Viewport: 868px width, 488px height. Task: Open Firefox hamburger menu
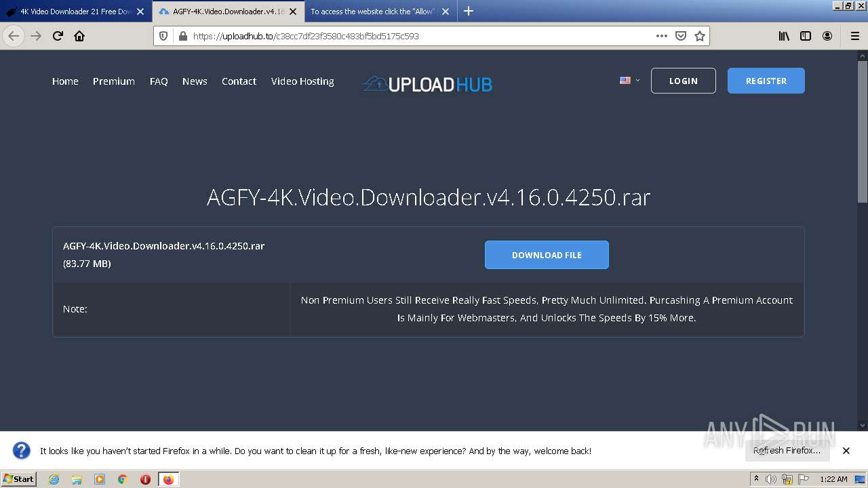point(854,36)
